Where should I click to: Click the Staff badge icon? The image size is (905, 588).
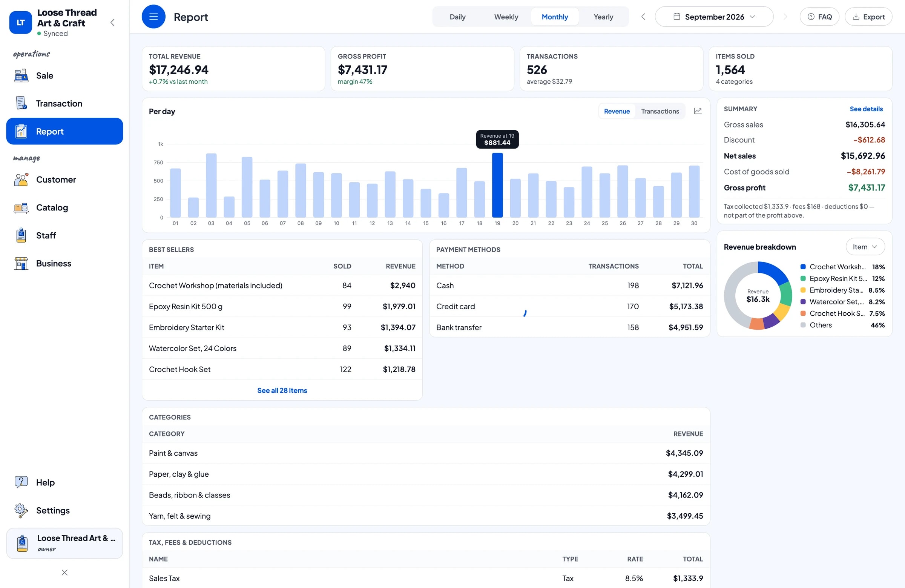click(21, 235)
